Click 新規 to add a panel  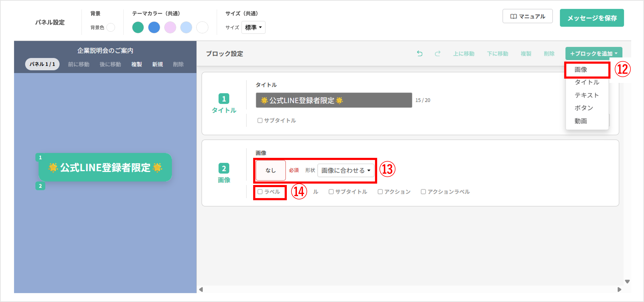point(157,64)
